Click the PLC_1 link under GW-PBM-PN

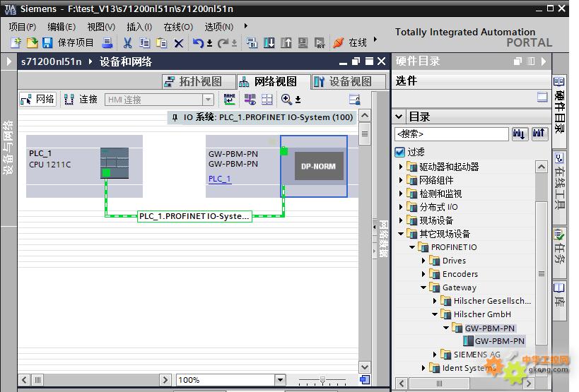tap(220, 179)
